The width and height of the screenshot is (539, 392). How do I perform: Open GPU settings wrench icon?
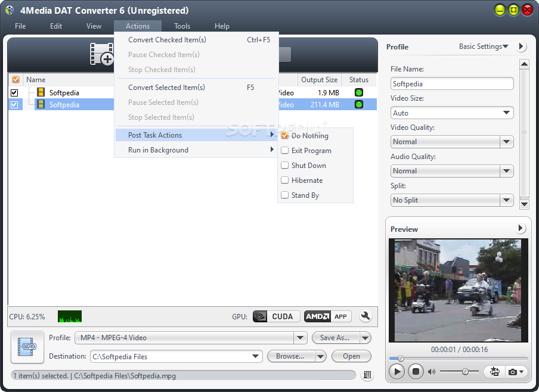tap(365, 316)
